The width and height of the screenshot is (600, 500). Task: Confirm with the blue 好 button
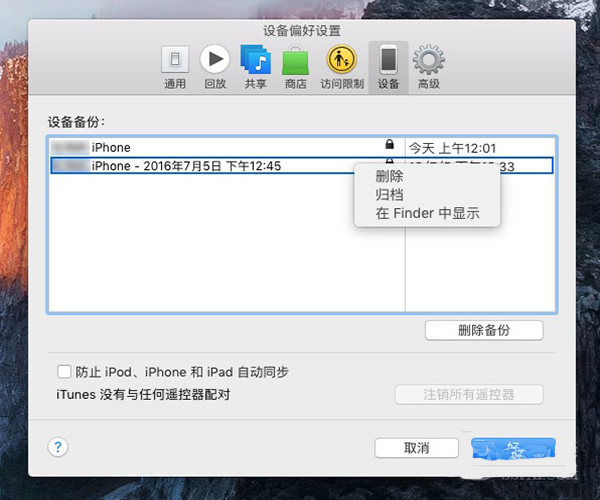pos(513,447)
